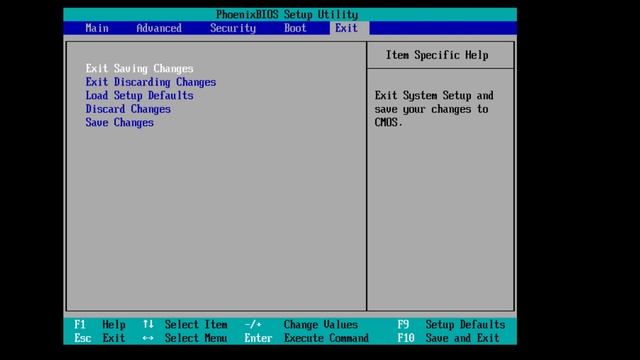Click the -/+ Change Values hint
The width and height of the screenshot is (640, 360).
click(301, 324)
